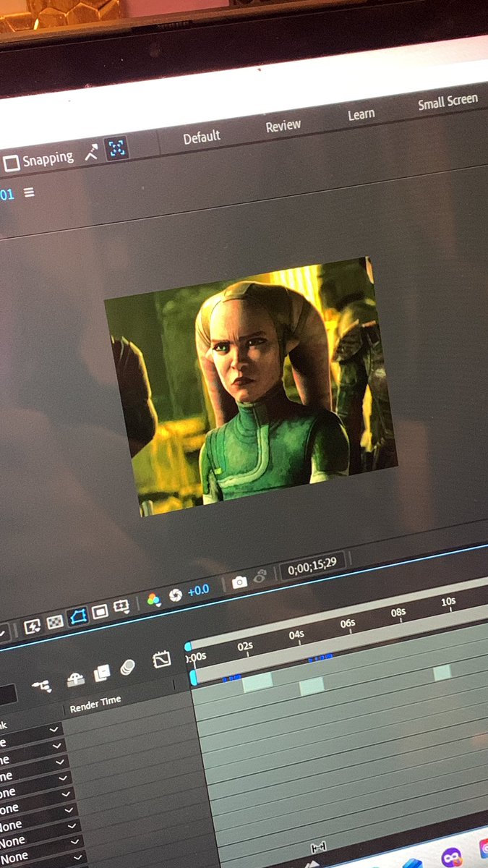Open grid and guide options dropdown
This screenshot has height=868, width=488.
(121, 607)
